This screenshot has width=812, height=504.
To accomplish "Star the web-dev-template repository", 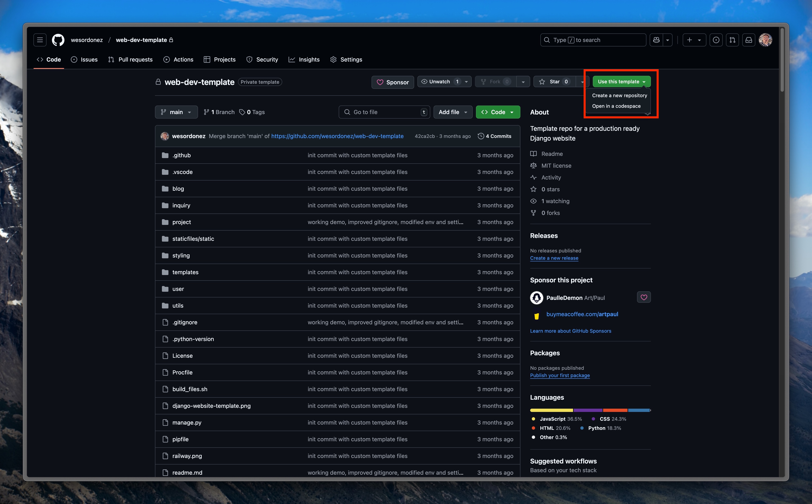I will [x=554, y=82].
